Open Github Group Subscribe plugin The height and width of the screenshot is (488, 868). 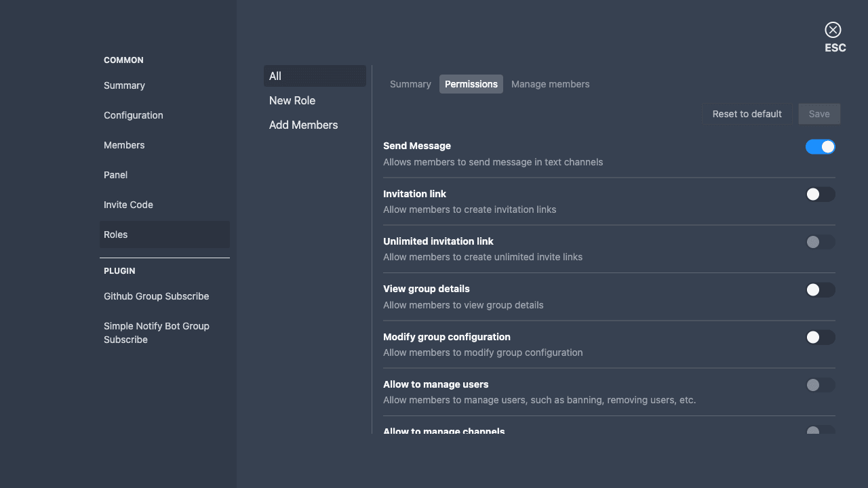point(157,296)
